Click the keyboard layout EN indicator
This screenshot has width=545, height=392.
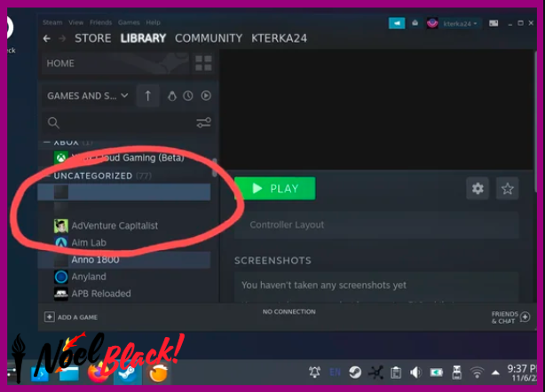[335, 372]
